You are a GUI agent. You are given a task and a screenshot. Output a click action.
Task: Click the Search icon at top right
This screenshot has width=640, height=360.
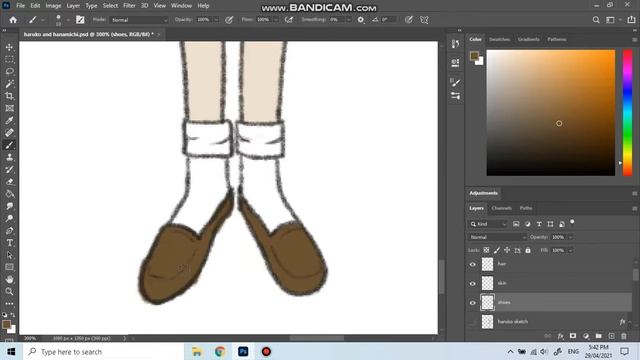click(596, 20)
